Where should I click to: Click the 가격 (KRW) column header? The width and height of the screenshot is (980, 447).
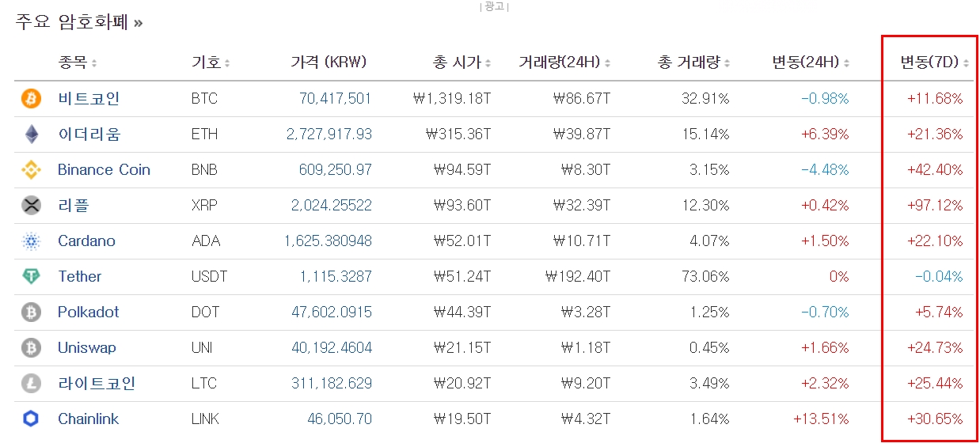tap(329, 63)
